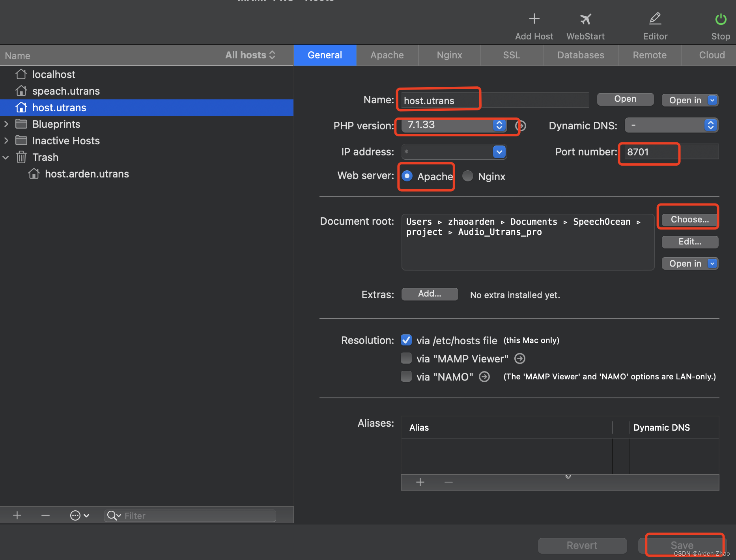736x560 pixels.
Task: Click the Port number field
Action: [671, 152]
